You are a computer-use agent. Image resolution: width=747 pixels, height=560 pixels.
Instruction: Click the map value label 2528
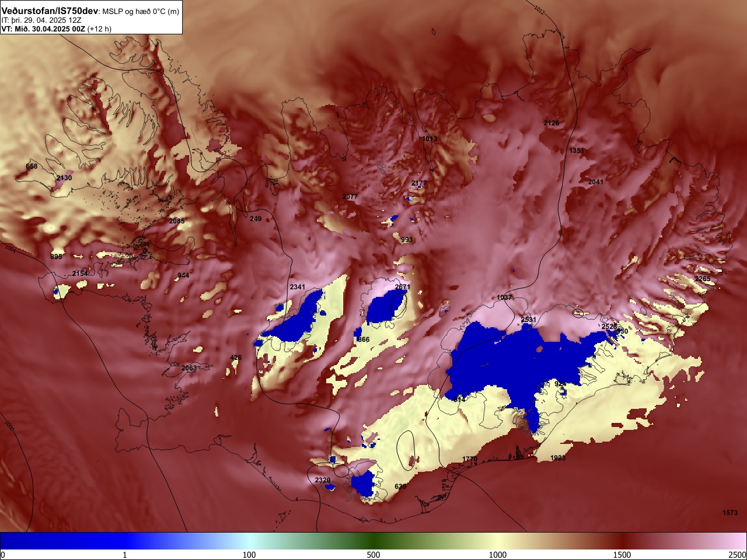click(x=609, y=327)
